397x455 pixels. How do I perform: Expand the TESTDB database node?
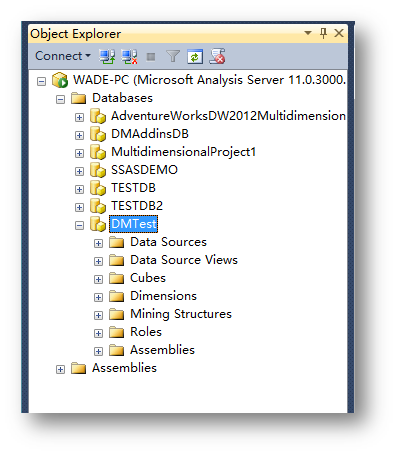tap(79, 189)
